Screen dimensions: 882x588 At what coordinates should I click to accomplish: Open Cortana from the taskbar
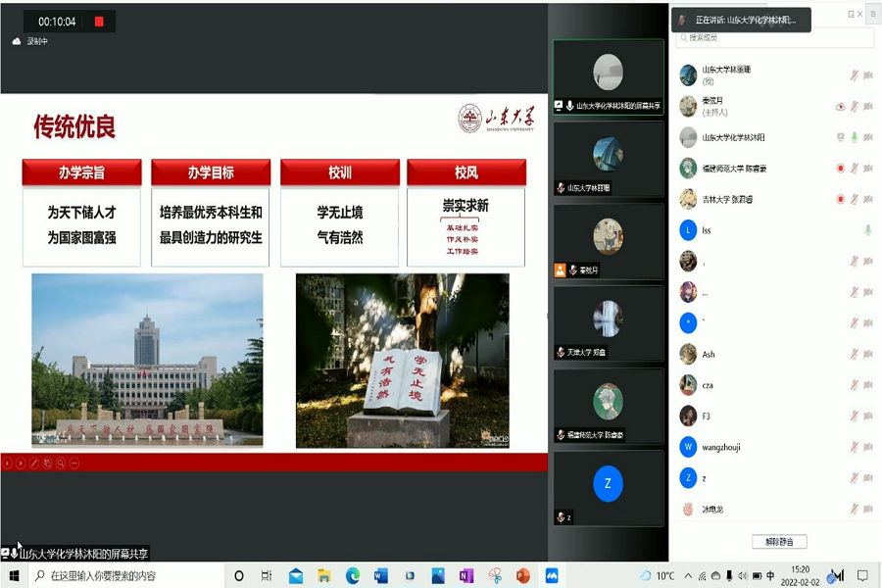239,575
